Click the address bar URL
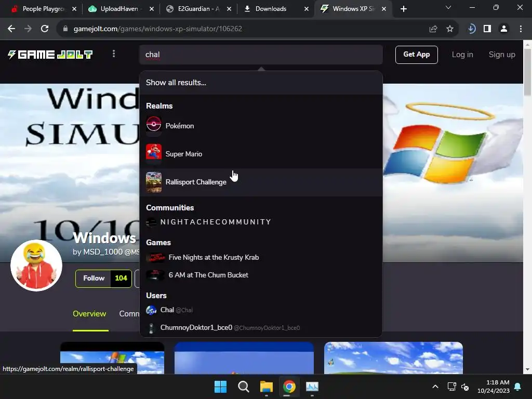Image resolution: width=532 pixels, height=399 pixels. pyautogui.click(x=158, y=29)
